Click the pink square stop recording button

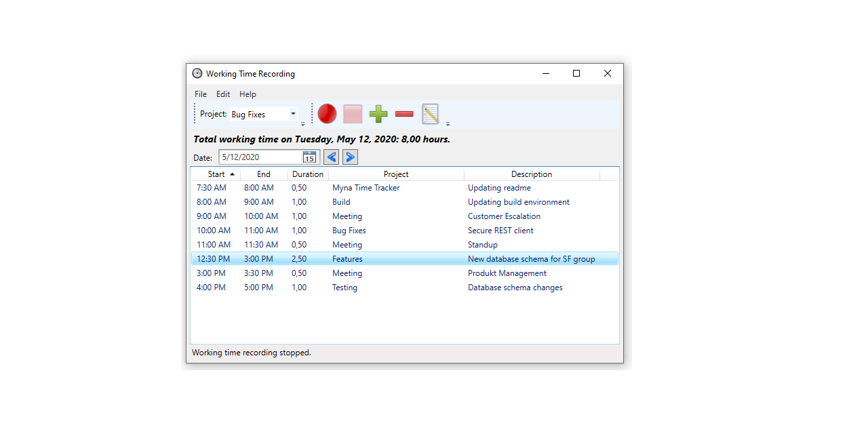click(x=353, y=114)
